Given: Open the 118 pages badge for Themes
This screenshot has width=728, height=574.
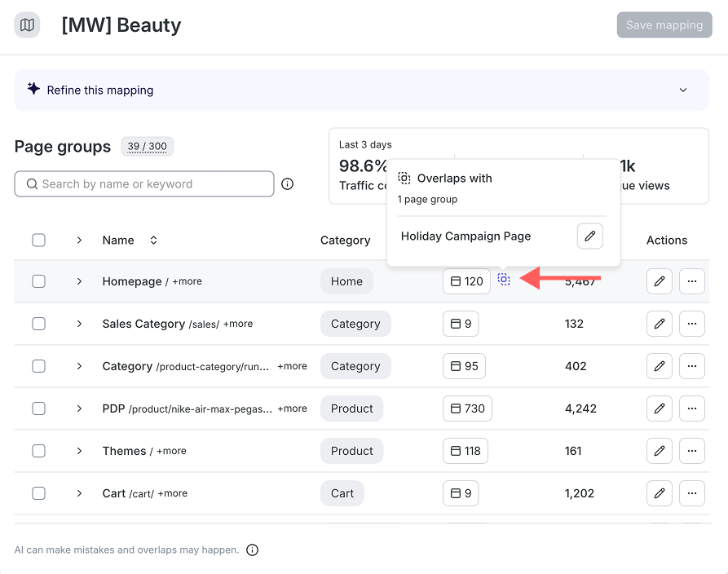Looking at the screenshot, I should (x=465, y=450).
